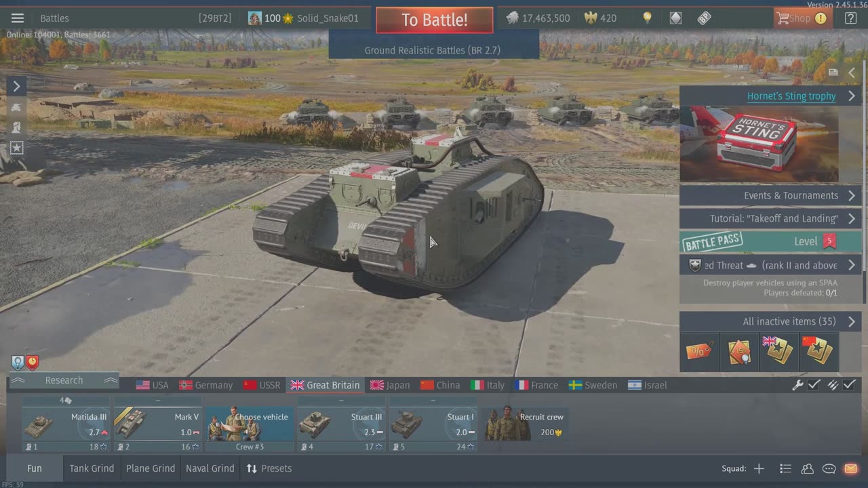The height and width of the screenshot is (488, 868).
Task: Expand the battle task arrow
Action: [x=852, y=265]
